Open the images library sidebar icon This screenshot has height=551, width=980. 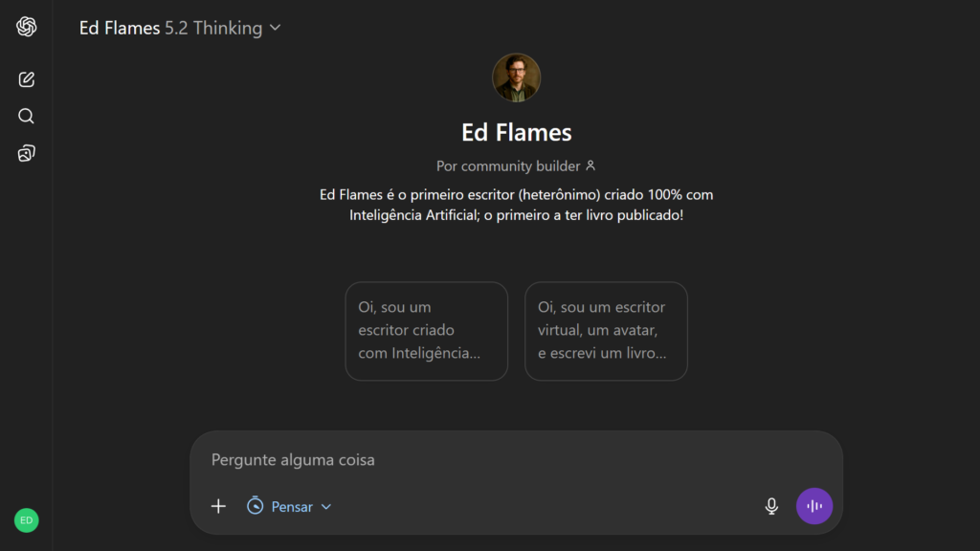[26, 153]
